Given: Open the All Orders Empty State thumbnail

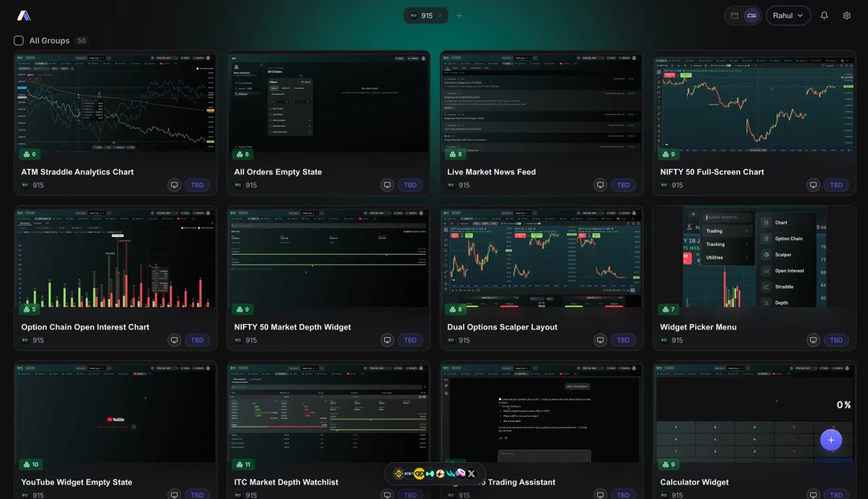Looking at the screenshot, I should point(329,102).
